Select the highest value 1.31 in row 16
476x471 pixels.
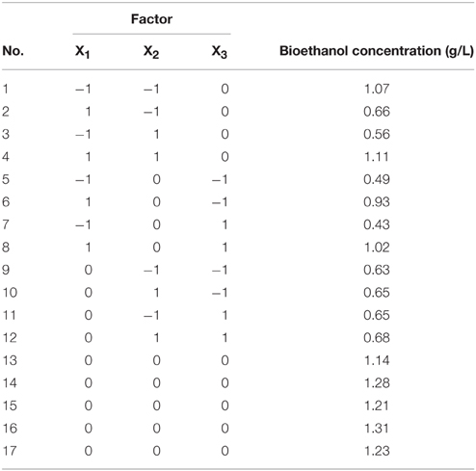(377, 429)
